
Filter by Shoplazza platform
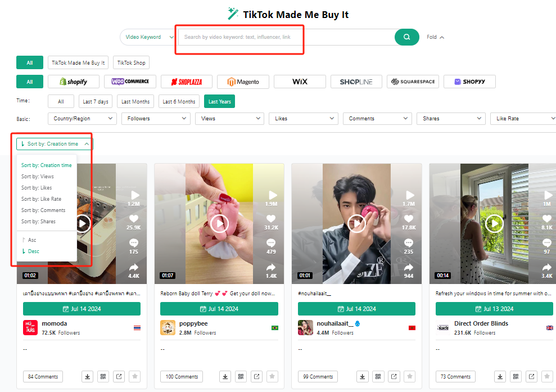pyautogui.click(x=187, y=82)
